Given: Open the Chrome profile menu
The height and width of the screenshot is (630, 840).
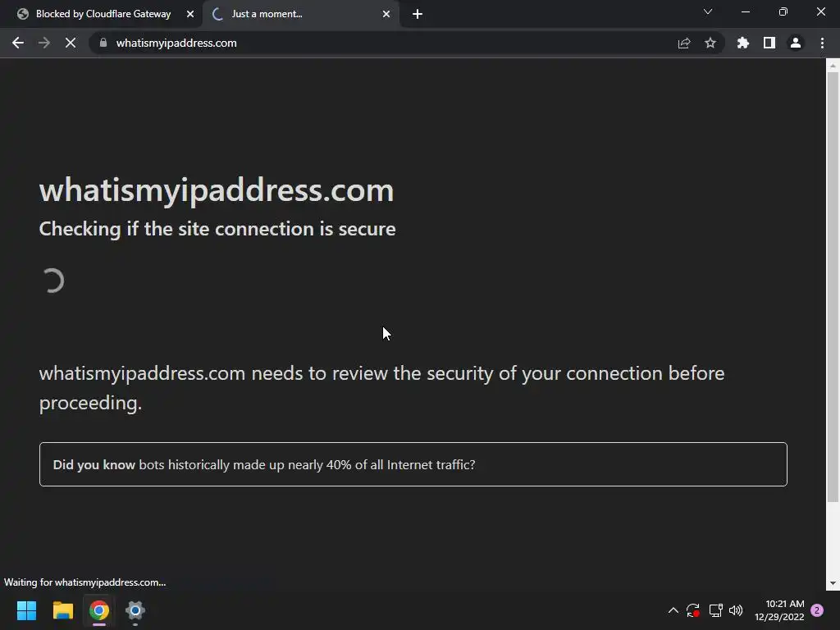Looking at the screenshot, I should (796, 43).
